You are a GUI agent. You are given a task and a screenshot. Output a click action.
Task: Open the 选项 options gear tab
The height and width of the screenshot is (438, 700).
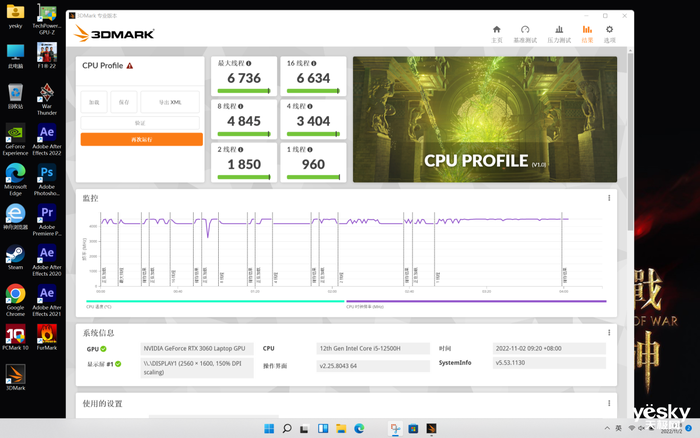(x=609, y=34)
